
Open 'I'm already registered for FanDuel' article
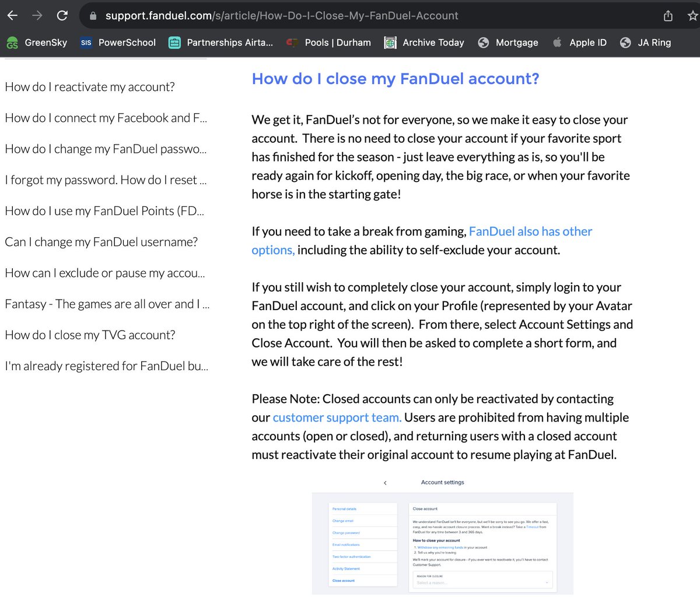point(106,366)
